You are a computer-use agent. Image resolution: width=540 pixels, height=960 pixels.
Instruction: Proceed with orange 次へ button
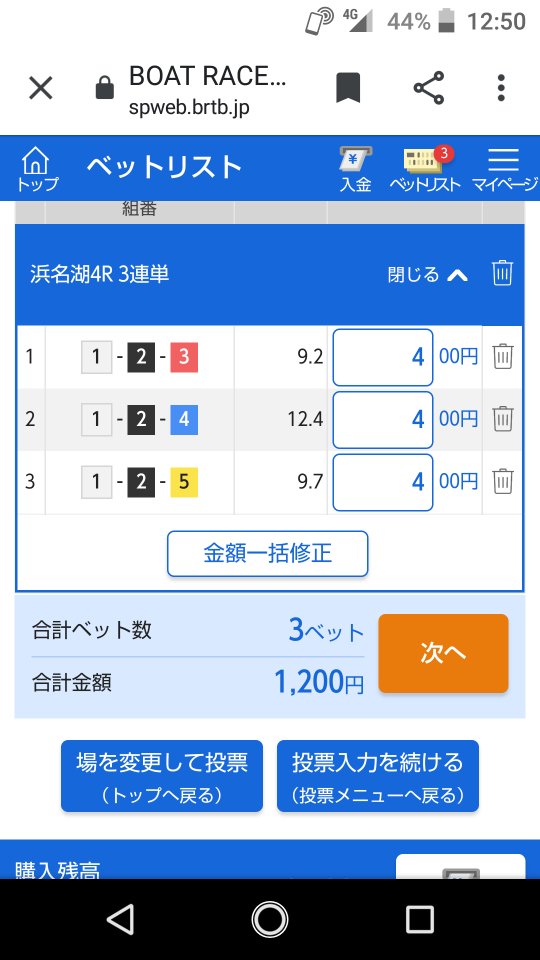443,653
